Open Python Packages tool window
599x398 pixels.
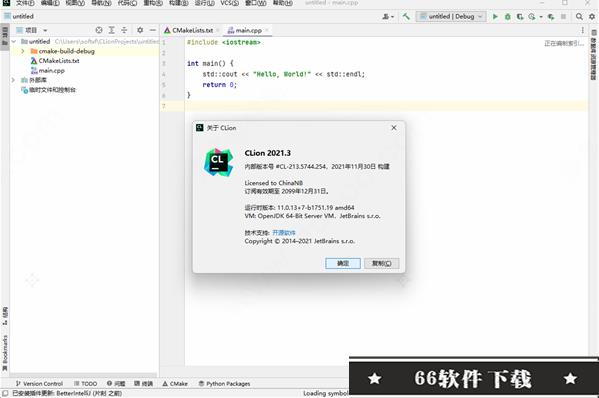coord(225,383)
